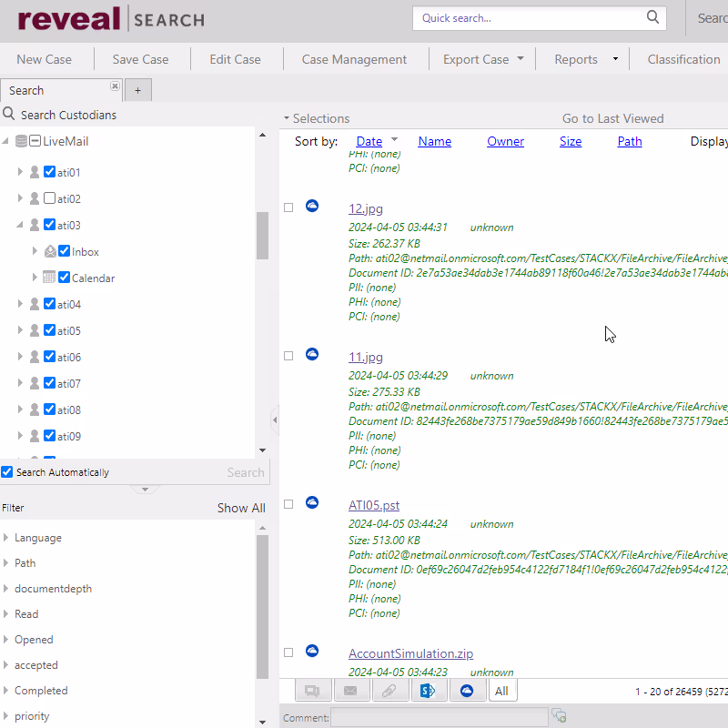This screenshot has width=728, height=728.
Task: Select the 11.jpg result checkbox
Action: coord(288,356)
